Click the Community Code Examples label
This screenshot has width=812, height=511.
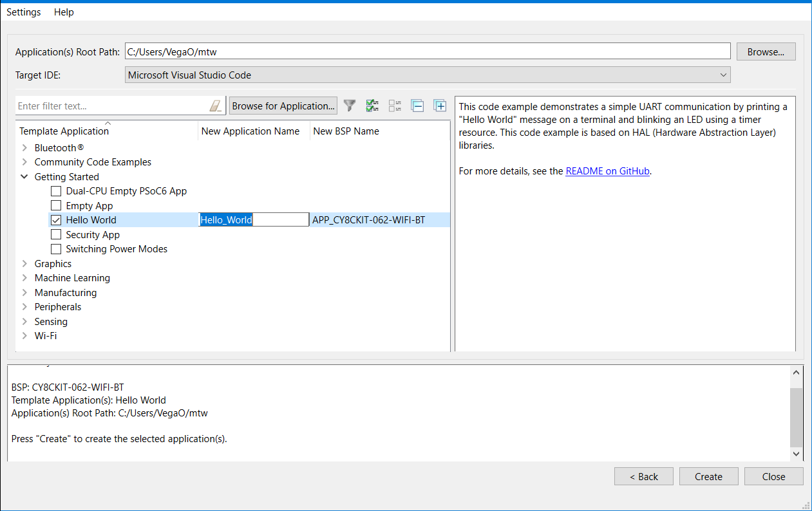[93, 162]
